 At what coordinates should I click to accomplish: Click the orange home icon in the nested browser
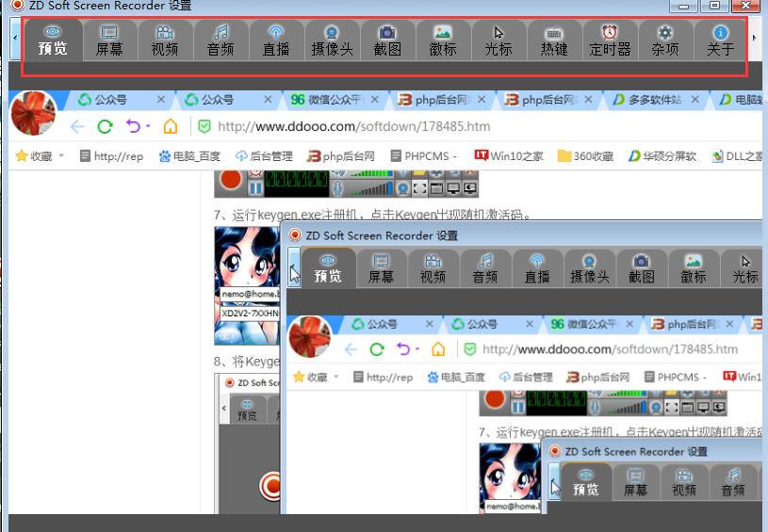tap(438, 349)
